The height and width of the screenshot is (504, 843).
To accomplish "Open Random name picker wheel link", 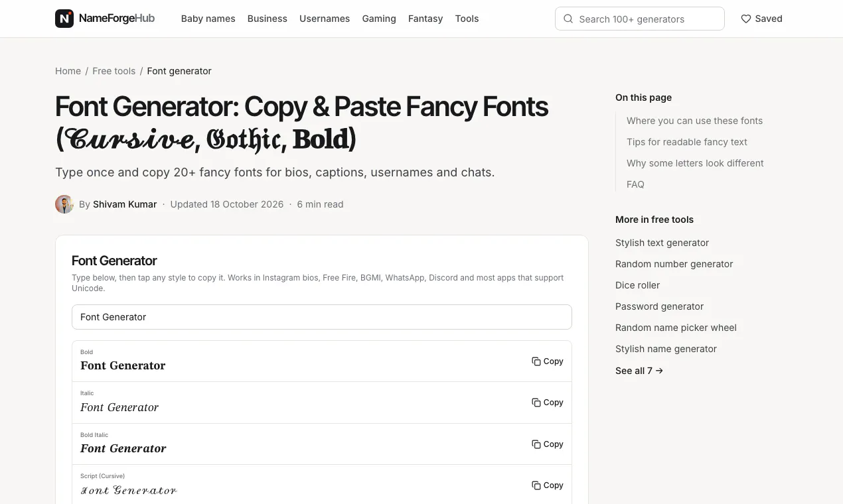I will tap(676, 328).
